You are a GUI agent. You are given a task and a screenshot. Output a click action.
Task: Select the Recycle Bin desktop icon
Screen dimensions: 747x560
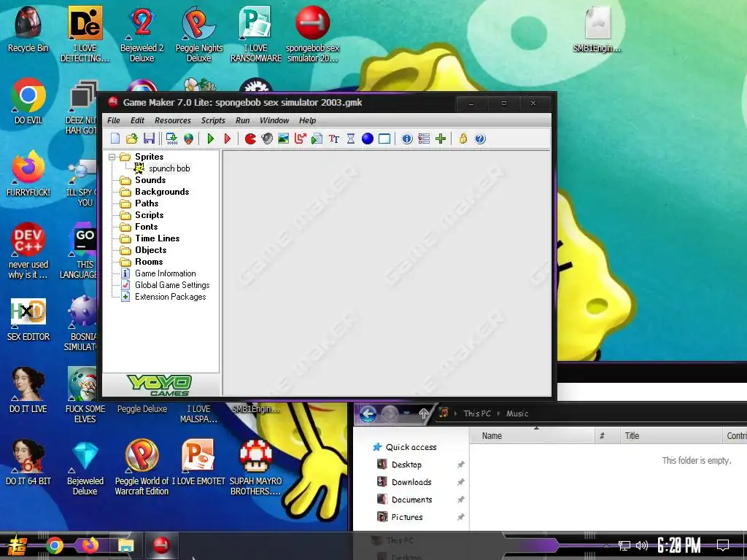[28, 28]
